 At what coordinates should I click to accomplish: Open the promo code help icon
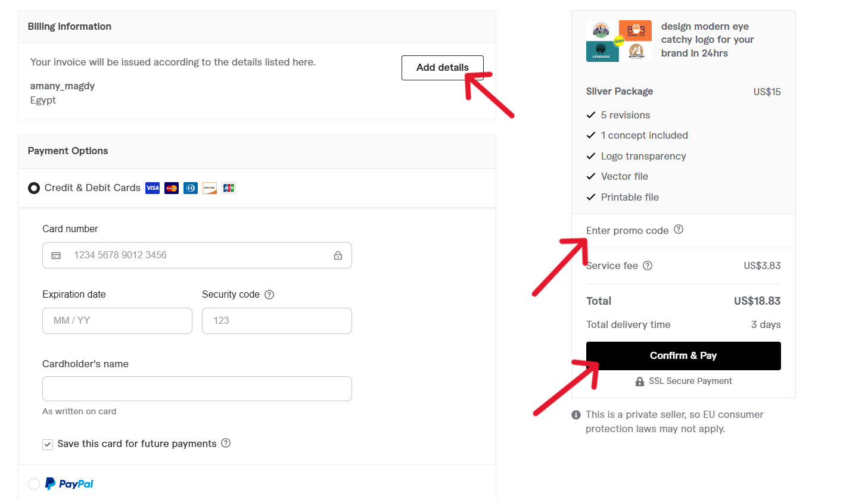point(679,229)
